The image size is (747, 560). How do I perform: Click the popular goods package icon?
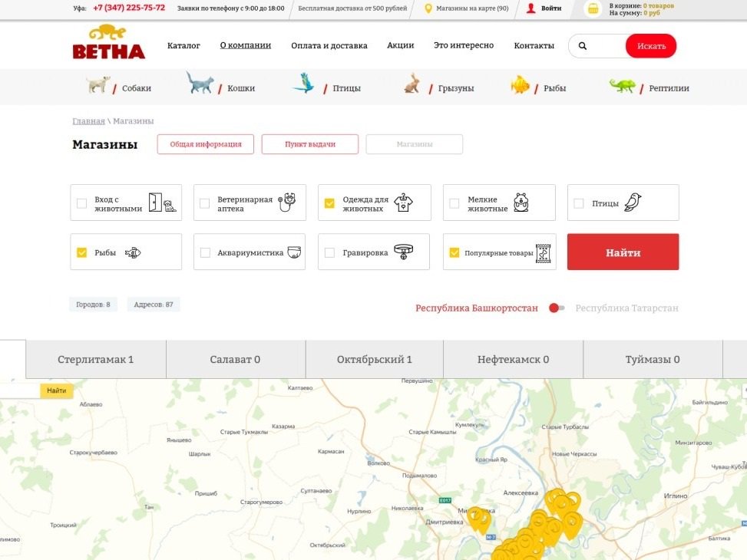(x=543, y=253)
